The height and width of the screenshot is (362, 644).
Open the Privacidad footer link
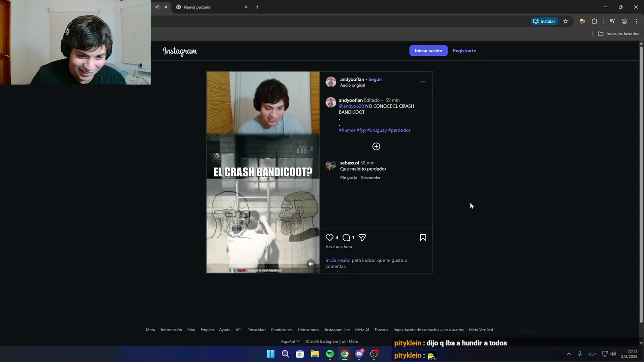tap(256, 330)
